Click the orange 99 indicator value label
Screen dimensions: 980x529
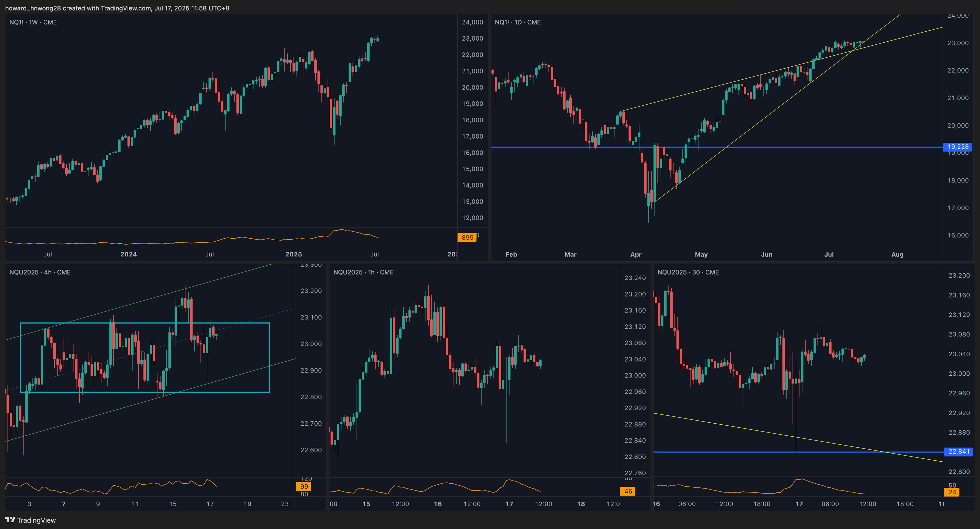(x=304, y=486)
